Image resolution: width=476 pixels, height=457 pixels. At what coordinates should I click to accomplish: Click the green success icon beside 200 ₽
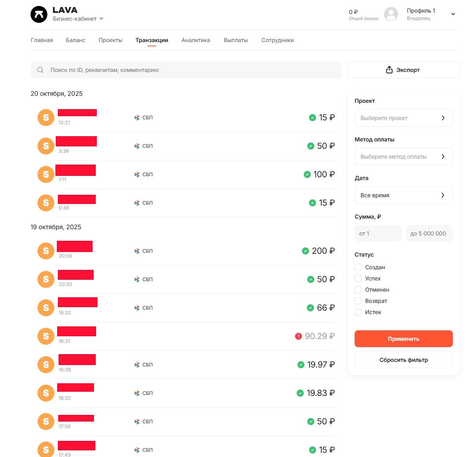pos(306,251)
